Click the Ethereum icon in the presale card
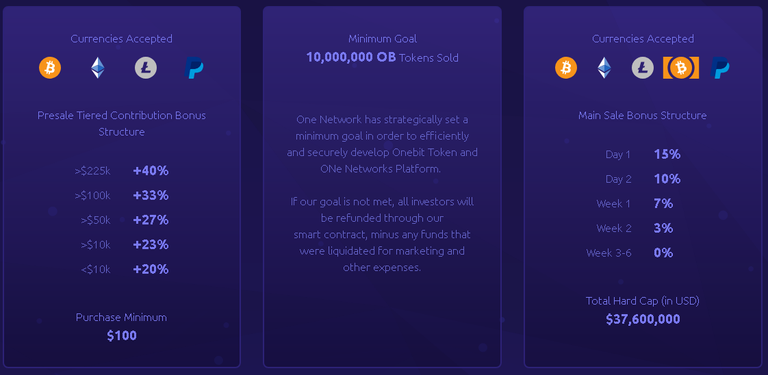The height and width of the screenshot is (375, 768). click(x=97, y=68)
